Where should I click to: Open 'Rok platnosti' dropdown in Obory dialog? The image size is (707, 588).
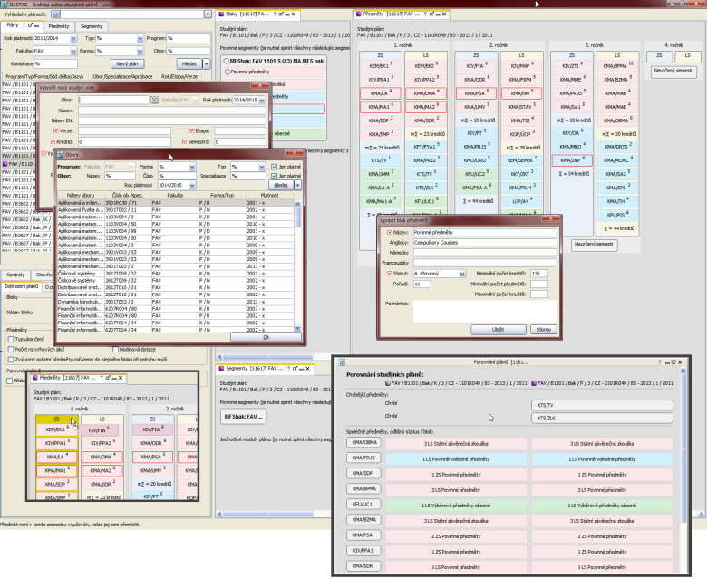coord(192,186)
